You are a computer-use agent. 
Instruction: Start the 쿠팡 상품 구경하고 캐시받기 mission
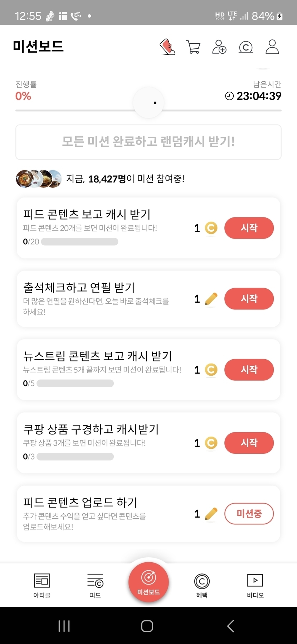249,443
